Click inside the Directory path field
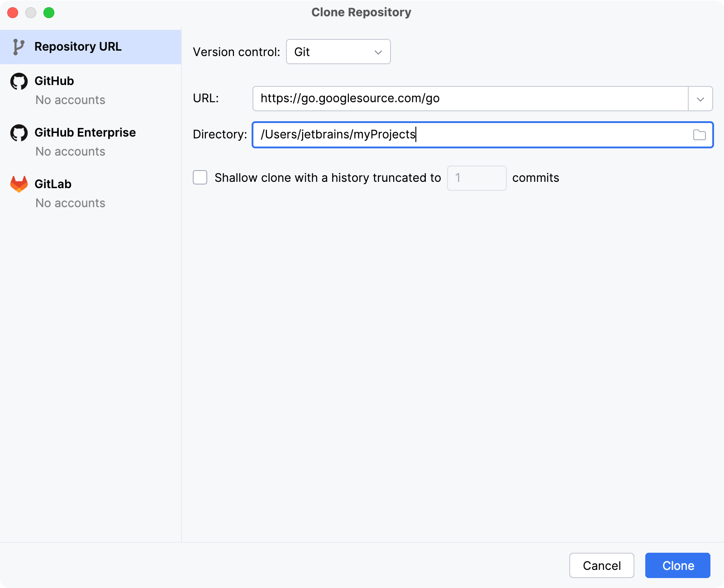 [x=452, y=134]
